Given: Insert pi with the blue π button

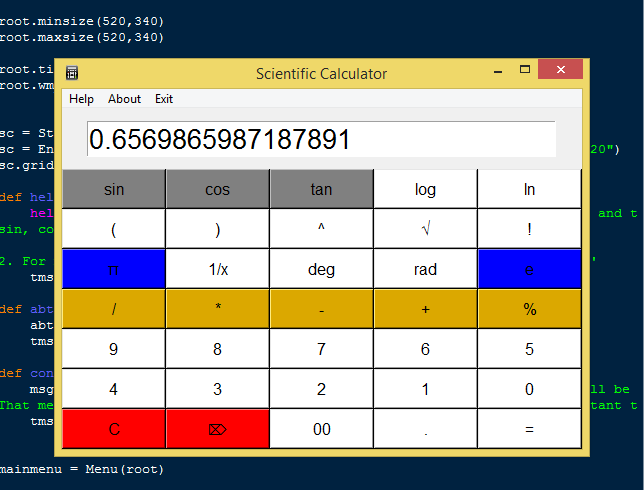Looking at the screenshot, I should click(114, 269).
